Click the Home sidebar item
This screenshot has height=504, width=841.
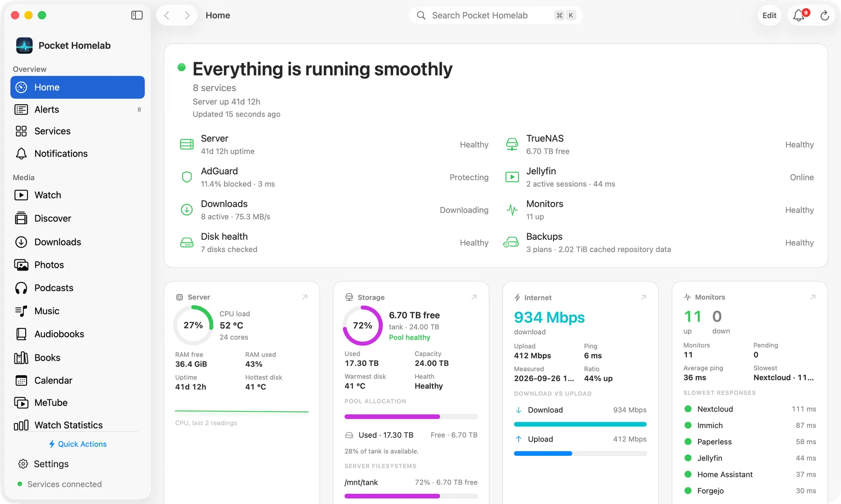pos(78,87)
